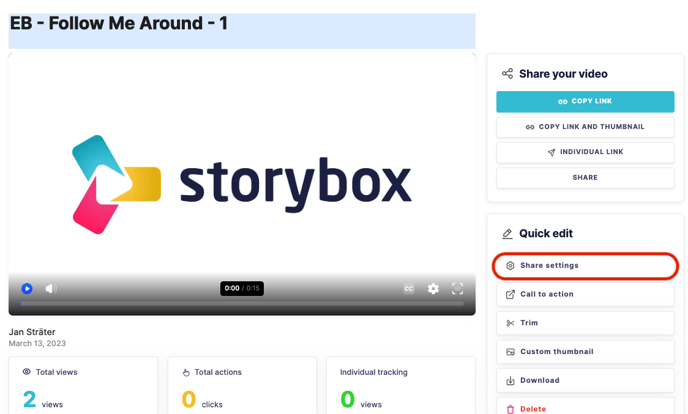Open the INDIVIDUAL LINK option

585,152
